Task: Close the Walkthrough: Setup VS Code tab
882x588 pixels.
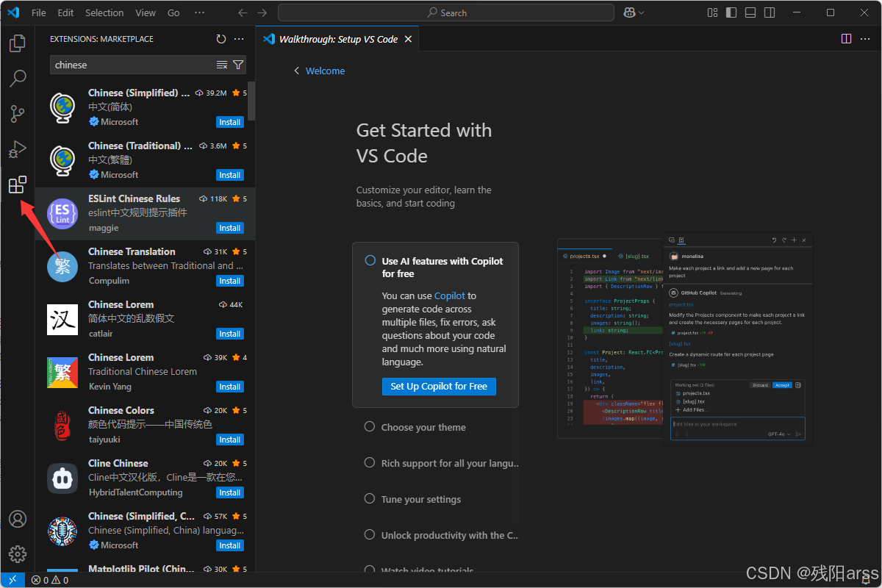Action: pyautogui.click(x=409, y=39)
